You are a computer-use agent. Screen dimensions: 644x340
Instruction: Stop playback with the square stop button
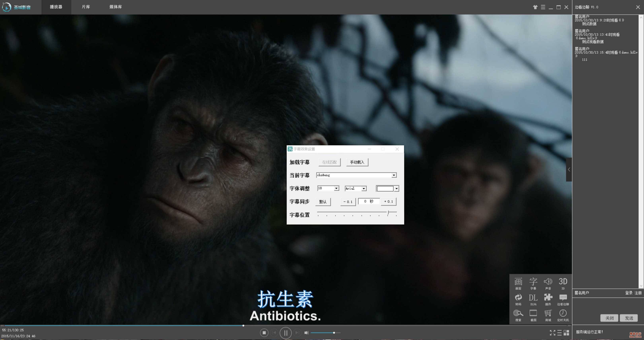pyautogui.click(x=264, y=333)
